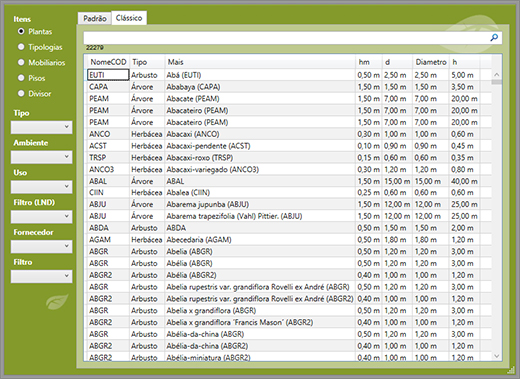The height and width of the screenshot is (379, 520).
Task: Click the magnifier search icon
Action: coord(494,37)
